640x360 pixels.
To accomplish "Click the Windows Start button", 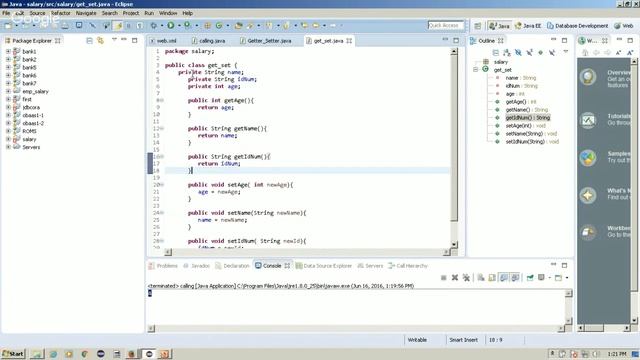I will [x=13, y=353].
